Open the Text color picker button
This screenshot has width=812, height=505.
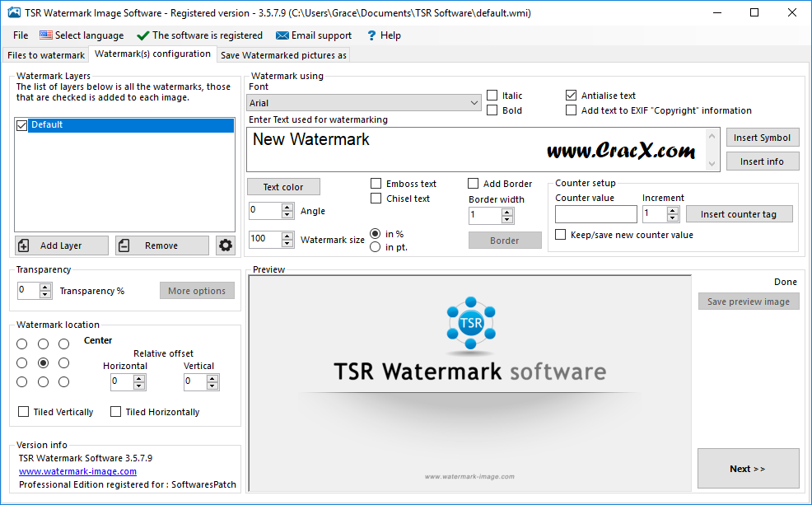point(283,186)
